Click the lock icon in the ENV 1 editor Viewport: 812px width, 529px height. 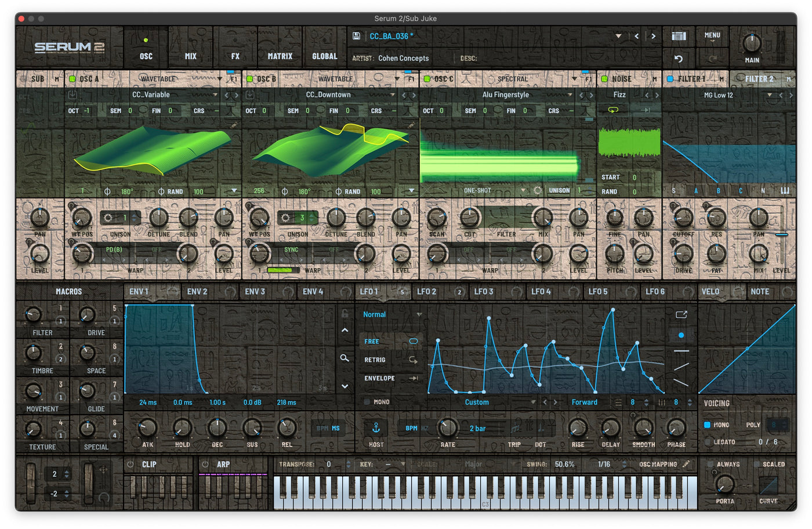[x=345, y=313]
